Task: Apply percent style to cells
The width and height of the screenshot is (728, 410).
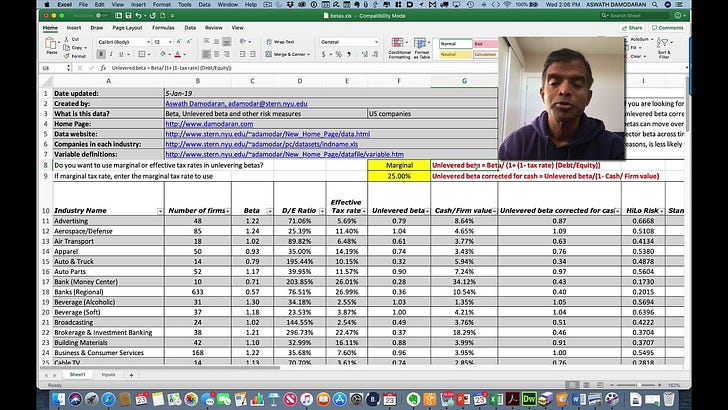Action: (x=338, y=54)
